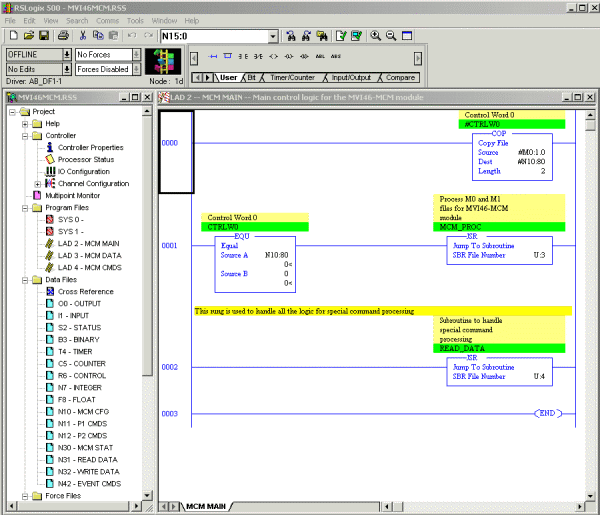
Task: Collapse the Program Files folder node
Action: click(25, 208)
